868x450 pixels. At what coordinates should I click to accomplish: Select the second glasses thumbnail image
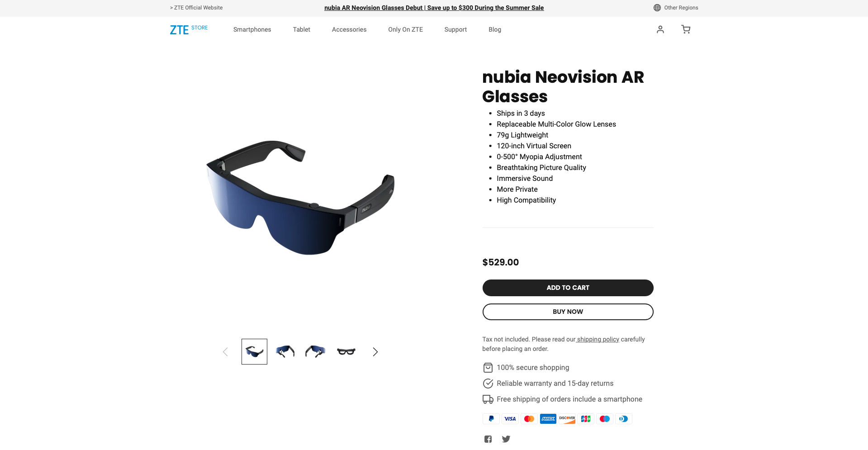(285, 351)
